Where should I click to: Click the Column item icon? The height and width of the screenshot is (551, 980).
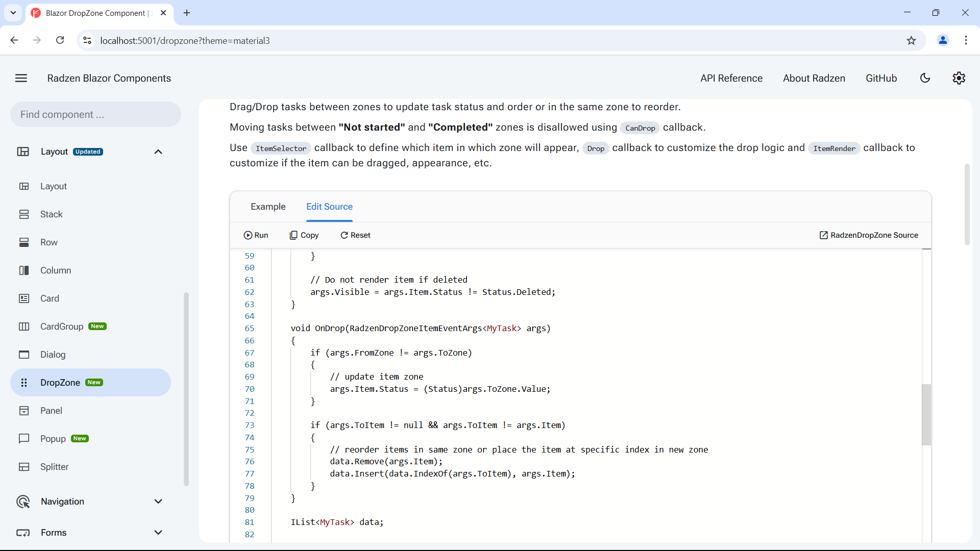click(x=24, y=270)
